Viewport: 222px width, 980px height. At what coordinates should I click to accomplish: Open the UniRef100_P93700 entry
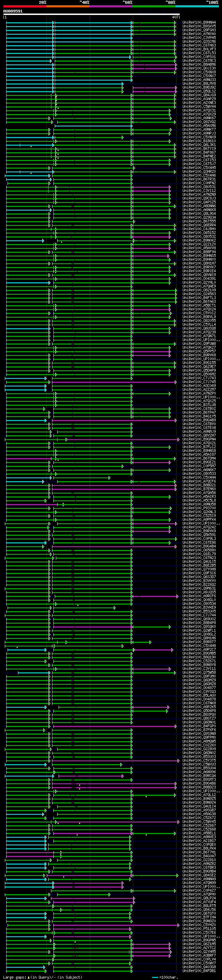[199, 508]
